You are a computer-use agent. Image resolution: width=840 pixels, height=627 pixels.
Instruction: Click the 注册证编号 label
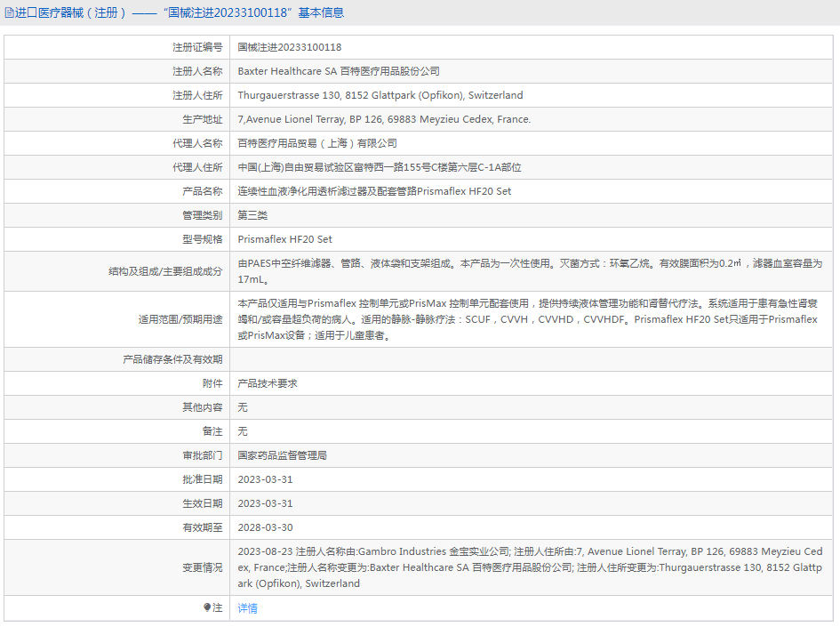(x=197, y=47)
